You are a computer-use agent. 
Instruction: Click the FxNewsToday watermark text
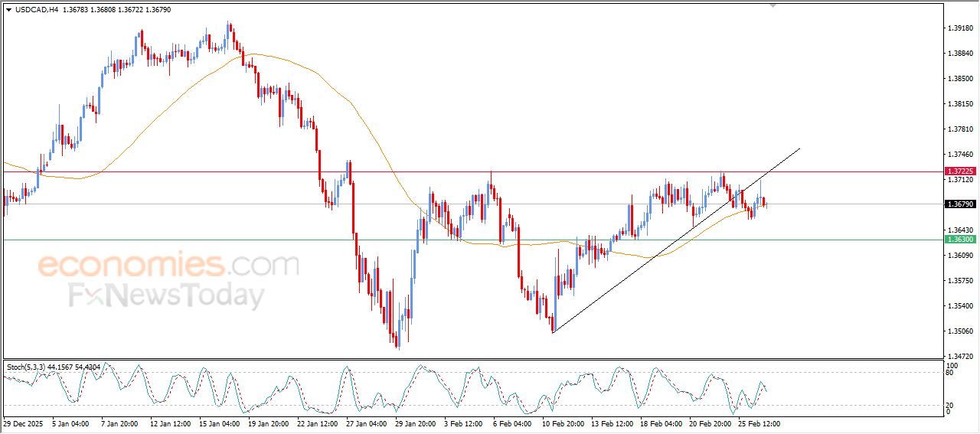click(x=166, y=295)
